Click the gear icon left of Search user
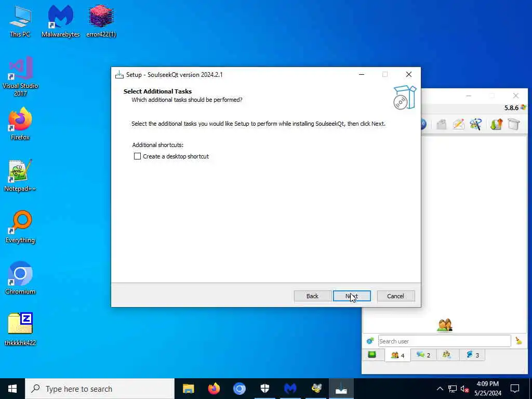Image resolution: width=532 pixels, height=399 pixels. 370,341
